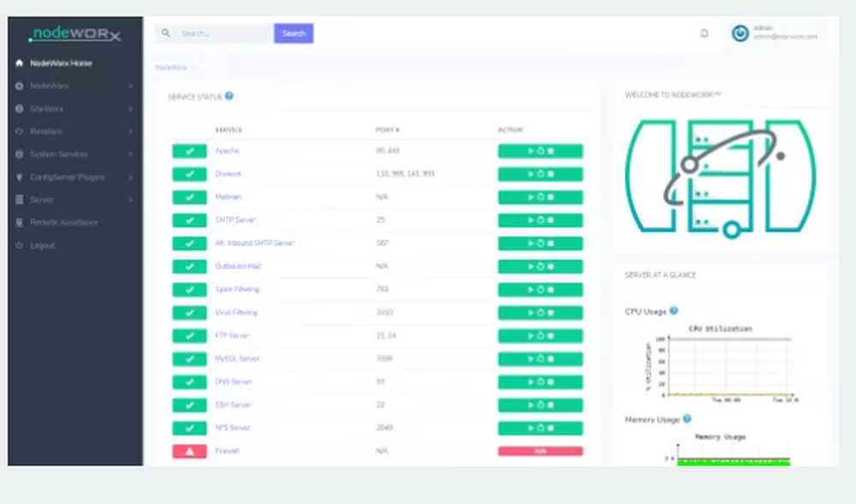The height and width of the screenshot is (504, 856).
Task: Stop the MySQL Server service
Action: [x=550, y=359]
